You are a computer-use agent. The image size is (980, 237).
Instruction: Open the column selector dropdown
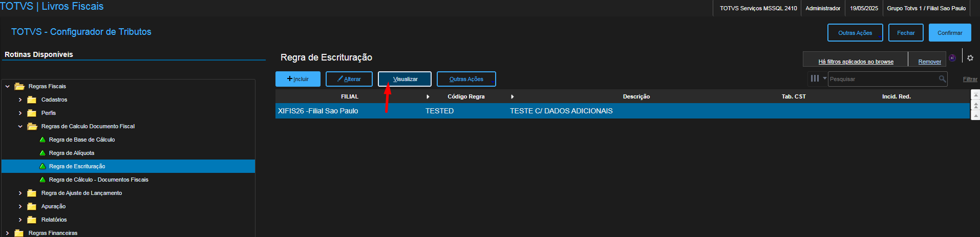[x=818, y=78]
